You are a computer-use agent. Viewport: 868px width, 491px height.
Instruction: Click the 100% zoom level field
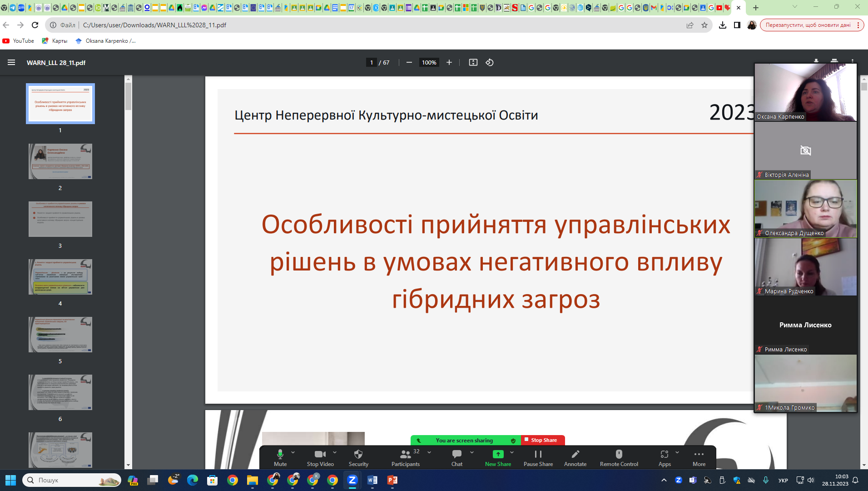(x=429, y=63)
